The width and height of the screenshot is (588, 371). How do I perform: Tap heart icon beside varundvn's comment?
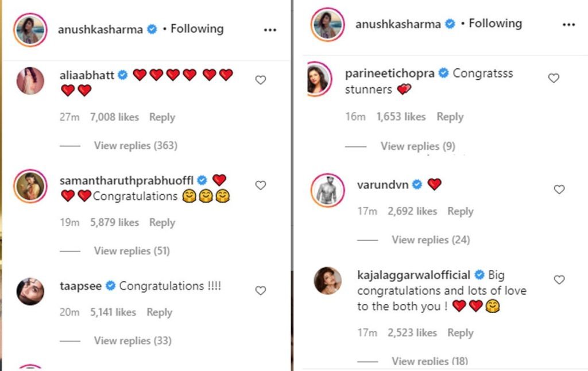point(559,190)
